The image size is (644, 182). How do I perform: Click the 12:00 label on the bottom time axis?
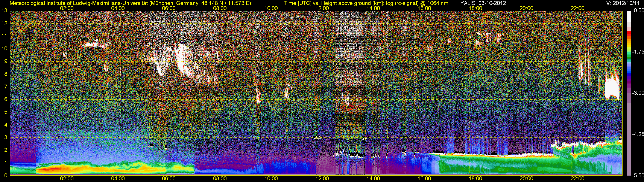tap(322, 179)
